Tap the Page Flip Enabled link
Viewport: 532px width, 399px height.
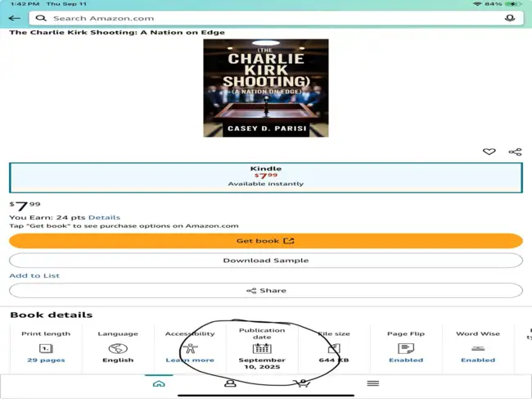coord(406,360)
